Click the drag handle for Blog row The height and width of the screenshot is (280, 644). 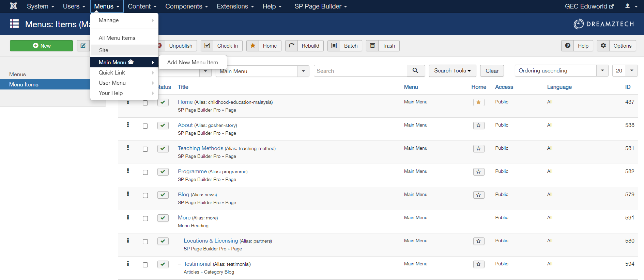(128, 194)
